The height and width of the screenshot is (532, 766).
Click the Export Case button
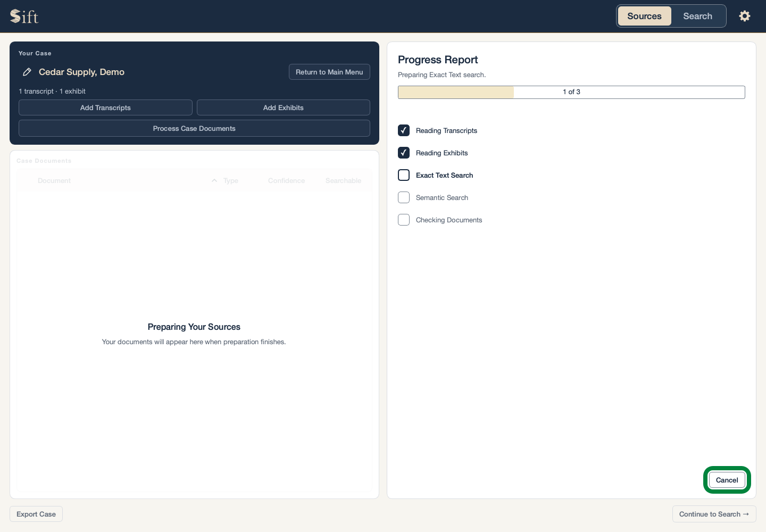tap(36, 514)
